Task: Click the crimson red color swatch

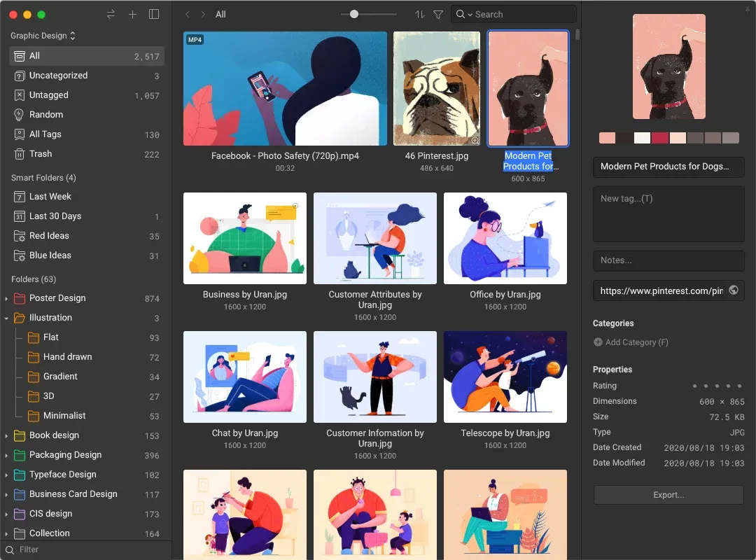Action: pos(659,138)
